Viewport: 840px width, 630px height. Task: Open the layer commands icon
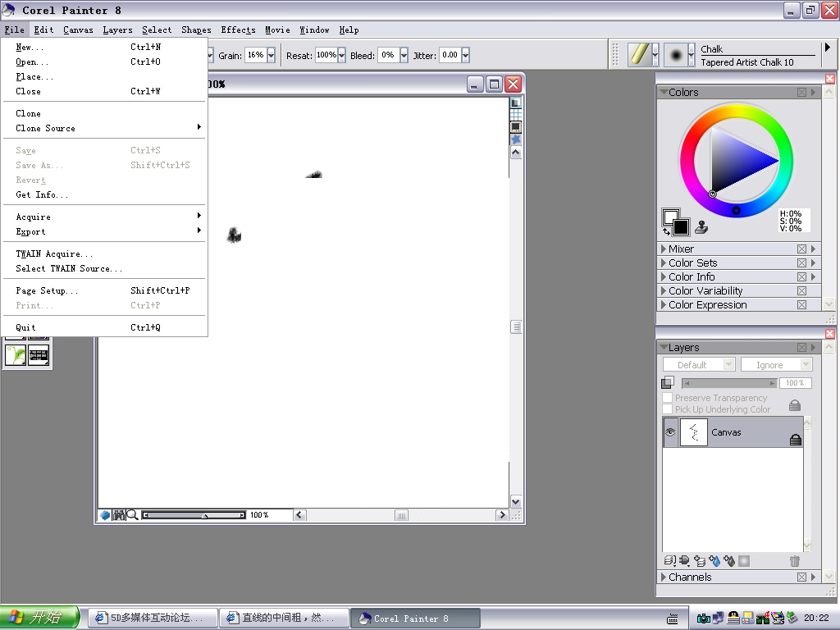[669, 561]
